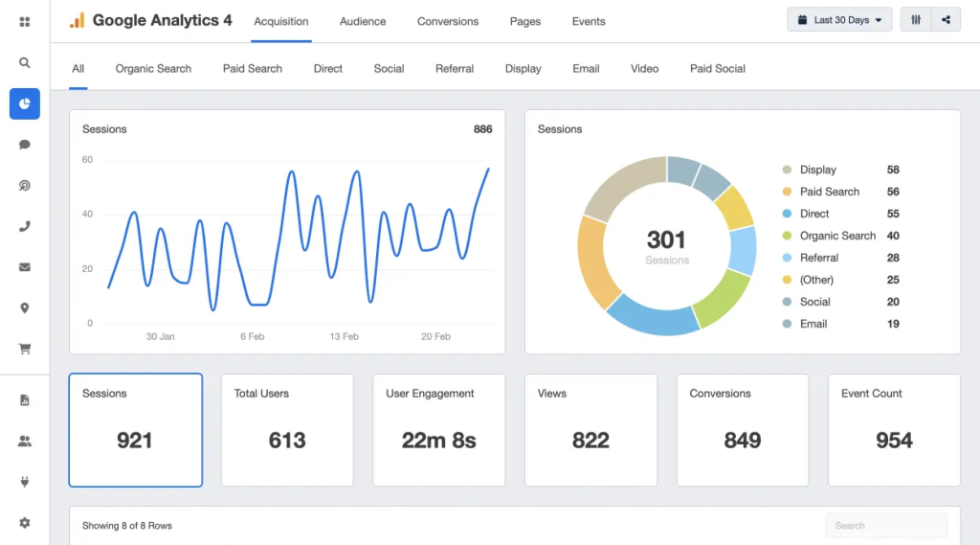Open the email envelope sidebar icon
The height and width of the screenshot is (545, 980).
[x=24, y=267]
